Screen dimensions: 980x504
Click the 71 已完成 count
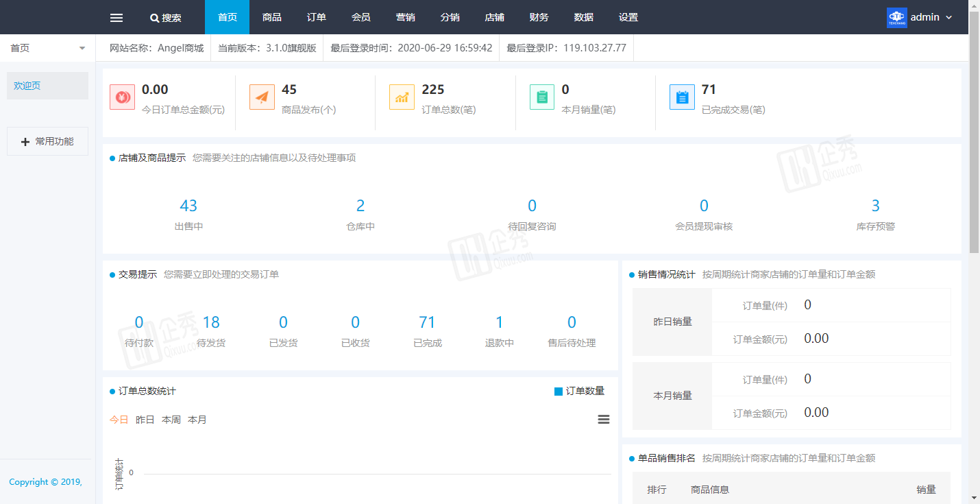tap(427, 322)
